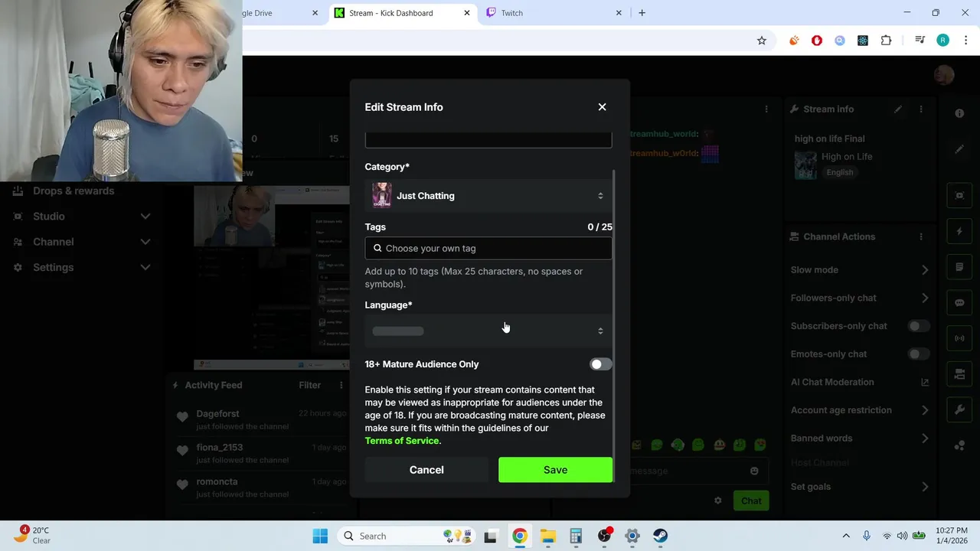The width and height of the screenshot is (980, 551).
Task: Open chat settings gear icon
Action: coord(717,500)
